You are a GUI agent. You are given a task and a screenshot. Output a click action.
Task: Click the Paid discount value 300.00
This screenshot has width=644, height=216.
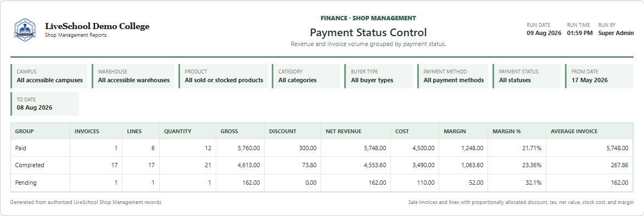pos(307,148)
